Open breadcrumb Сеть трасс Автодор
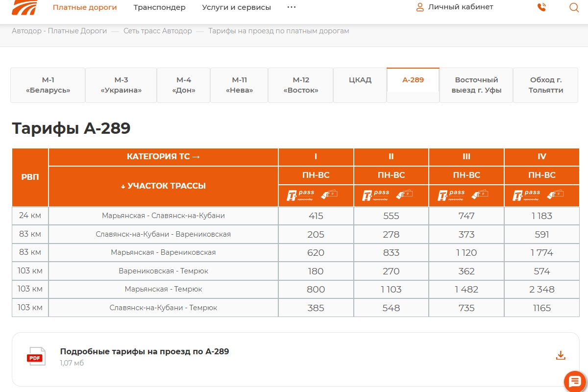Screen dimensions: 588x392 pyautogui.click(x=158, y=31)
